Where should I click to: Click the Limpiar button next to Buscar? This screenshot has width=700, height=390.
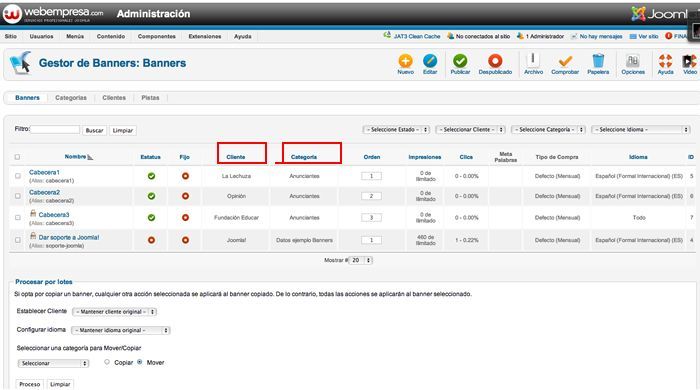[123, 130]
